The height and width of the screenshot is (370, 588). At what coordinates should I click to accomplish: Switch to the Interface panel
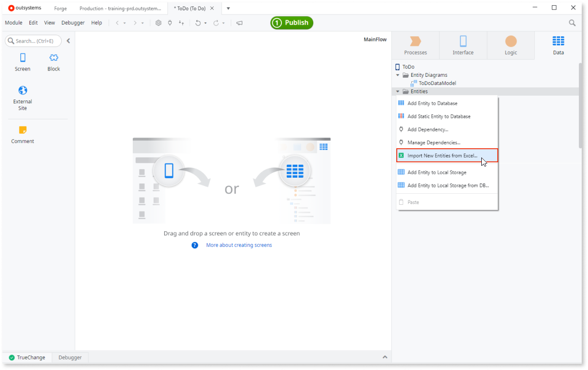click(x=462, y=45)
